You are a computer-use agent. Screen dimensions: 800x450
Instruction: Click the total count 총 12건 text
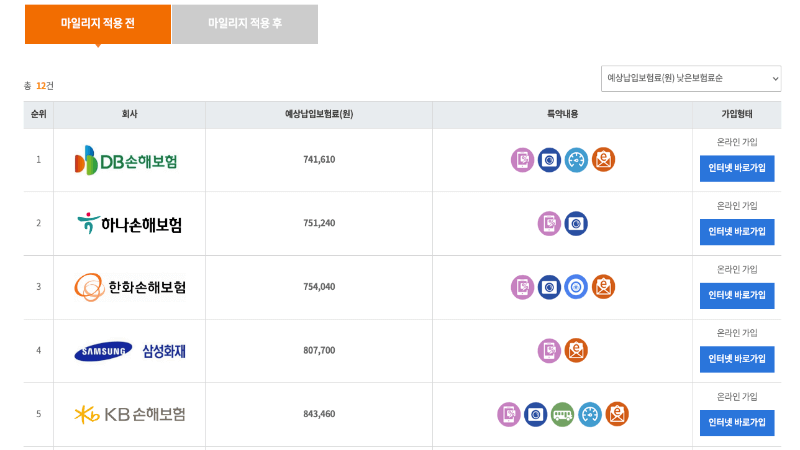(39, 86)
